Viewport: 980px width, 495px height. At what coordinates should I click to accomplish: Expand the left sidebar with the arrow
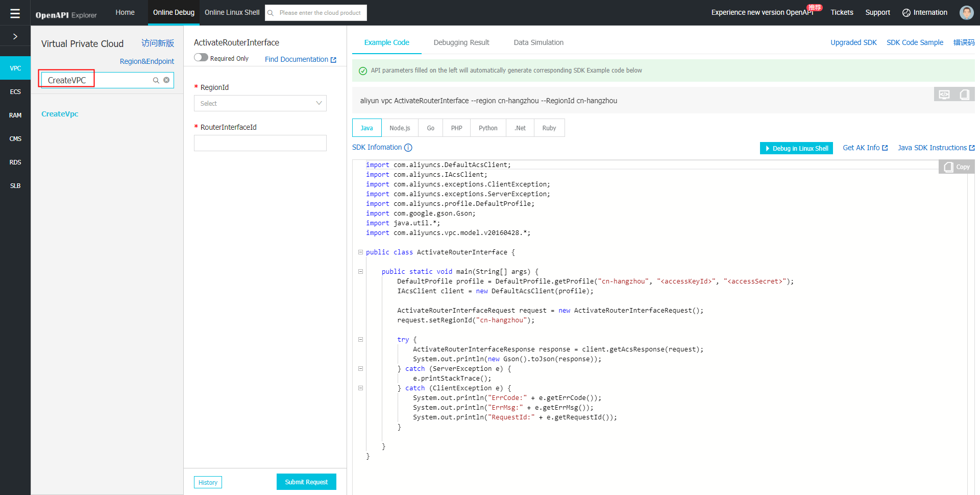(15, 36)
